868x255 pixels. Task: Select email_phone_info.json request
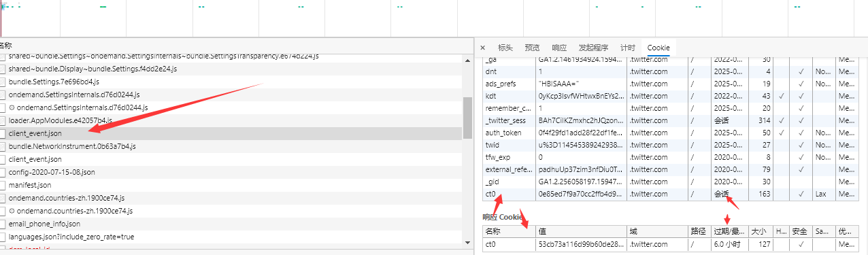click(x=231, y=224)
